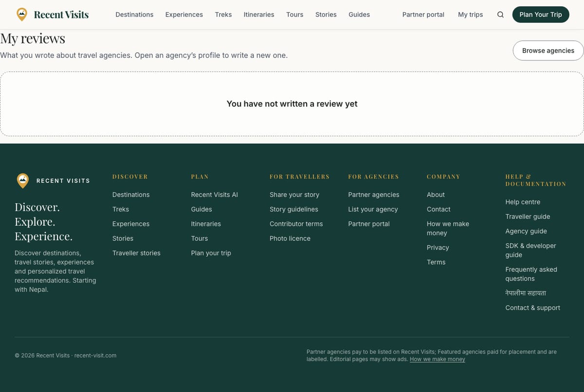This screenshot has height=392, width=584.
Task: Open search with the magnifier icon
Action: (x=500, y=15)
